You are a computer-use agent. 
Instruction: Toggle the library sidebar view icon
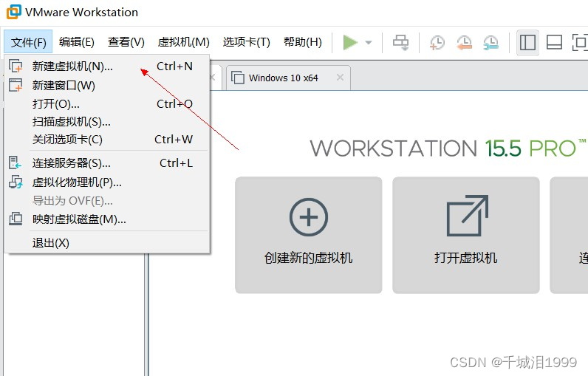[527, 42]
